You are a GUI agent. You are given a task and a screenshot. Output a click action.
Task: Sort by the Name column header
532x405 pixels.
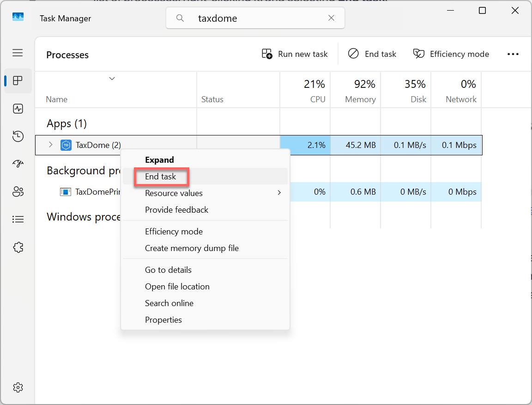pyautogui.click(x=116, y=90)
